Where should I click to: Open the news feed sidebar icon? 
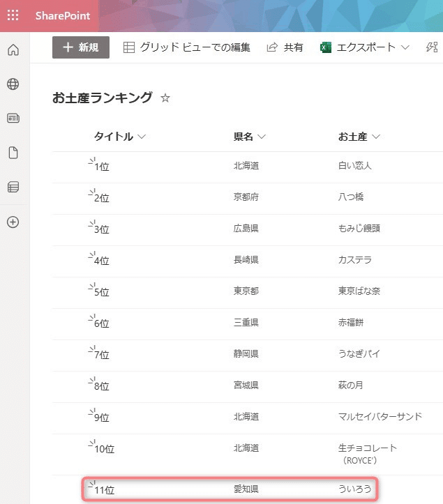coord(13,119)
